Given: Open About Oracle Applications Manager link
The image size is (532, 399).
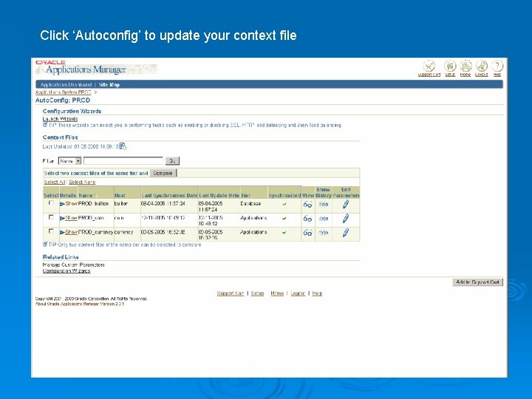Looking at the screenshot, I should (80, 304).
